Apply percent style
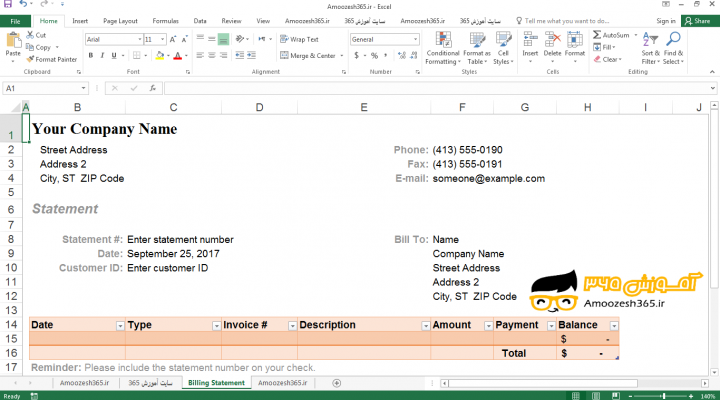The image size is (720, 400). coord(374,56)
